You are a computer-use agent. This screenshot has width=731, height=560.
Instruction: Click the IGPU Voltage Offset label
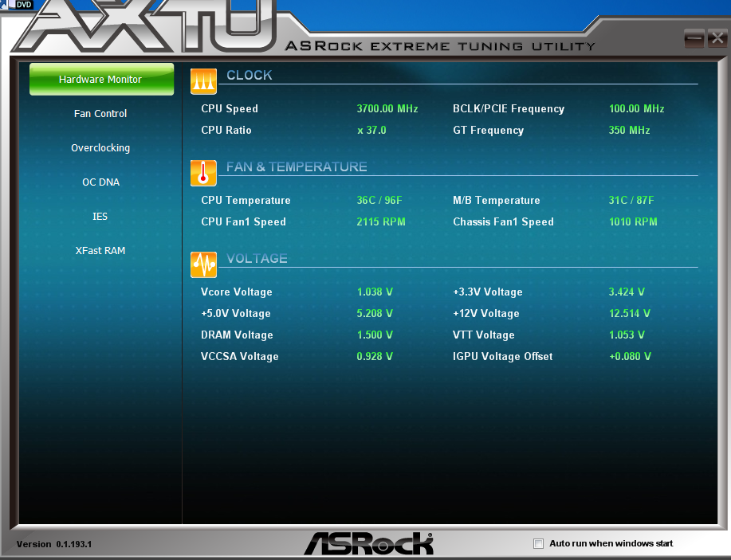[x=502, y=356]
